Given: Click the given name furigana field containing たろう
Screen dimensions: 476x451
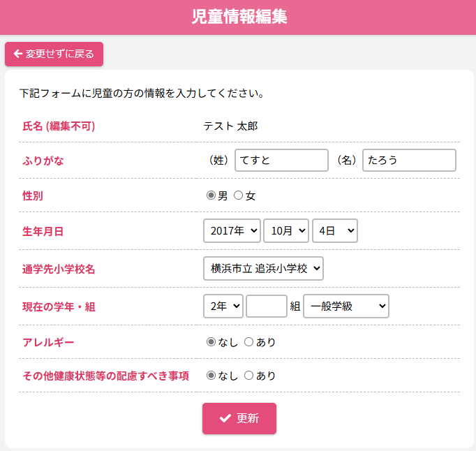Looking at the screenshot, I should click(409, 160).
